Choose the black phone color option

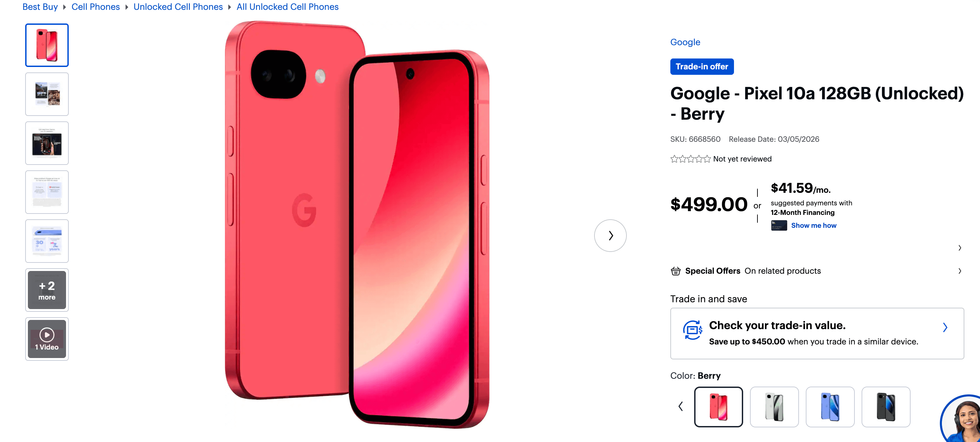tap(886, 407)
